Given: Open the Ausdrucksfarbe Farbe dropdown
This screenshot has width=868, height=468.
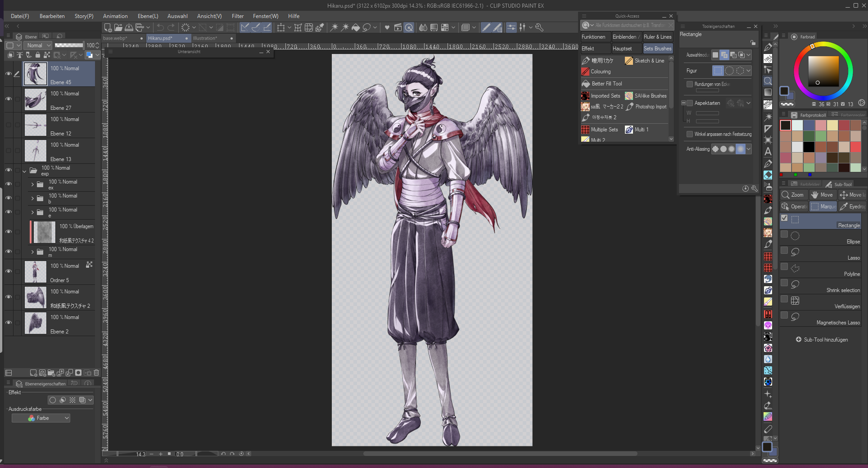Looking at the screenshot, I should [41, 418].
